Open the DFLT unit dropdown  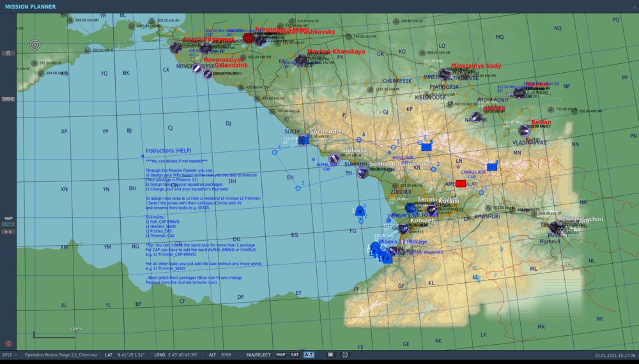pos(10,355)
